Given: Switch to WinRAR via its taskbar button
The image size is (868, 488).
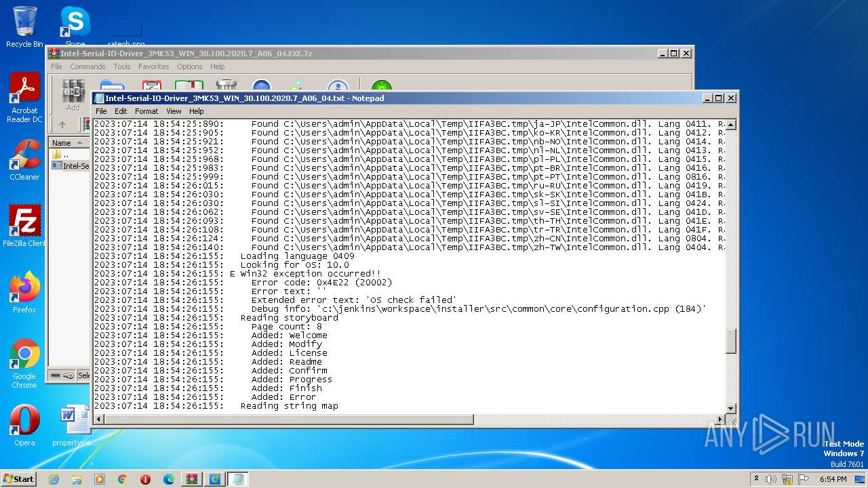Looking at the screenshot, I should point(191,479).
